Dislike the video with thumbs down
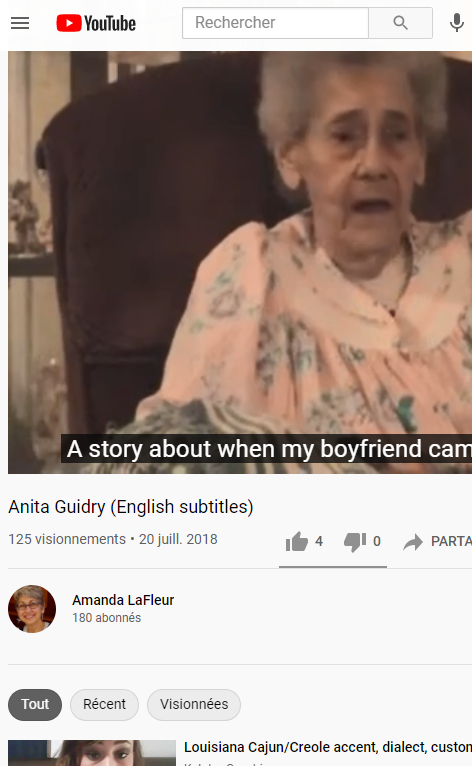Image resolution: width=472 pixels, height=766 pixels. tap(355, 542)
